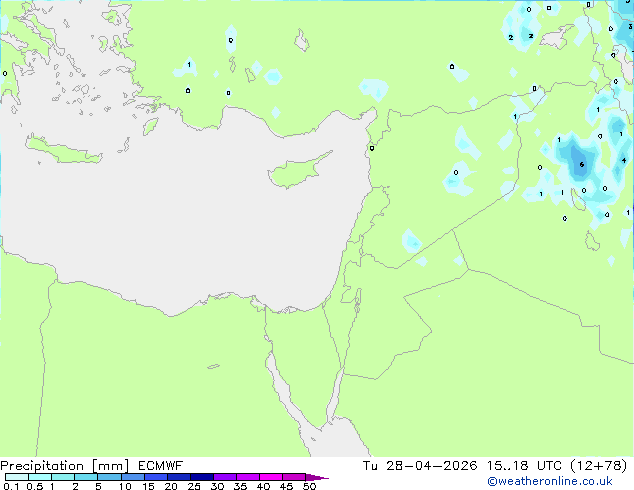Click the '(12+78)' forecast offset text
The image size is (634, 490).
[599, 466]
